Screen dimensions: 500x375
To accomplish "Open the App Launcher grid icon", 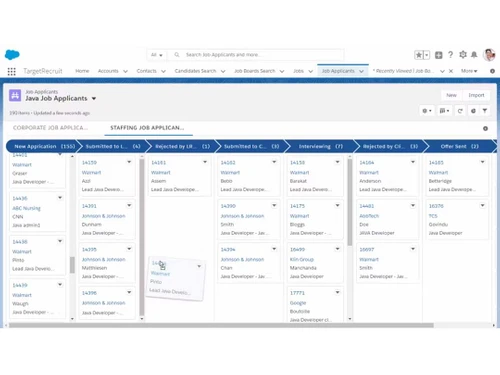I will pos(11,71).
